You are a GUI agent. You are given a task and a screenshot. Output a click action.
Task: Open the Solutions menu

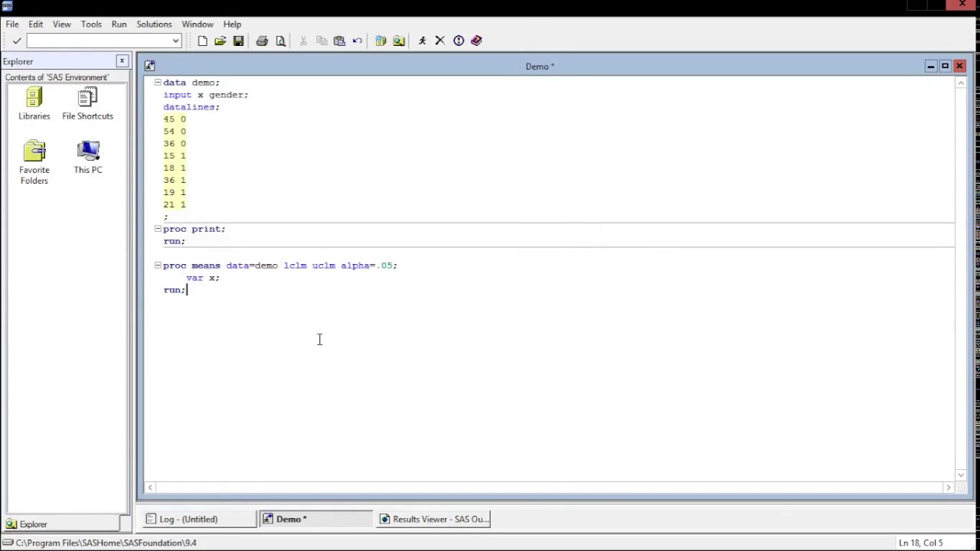(x=154, y=24)
